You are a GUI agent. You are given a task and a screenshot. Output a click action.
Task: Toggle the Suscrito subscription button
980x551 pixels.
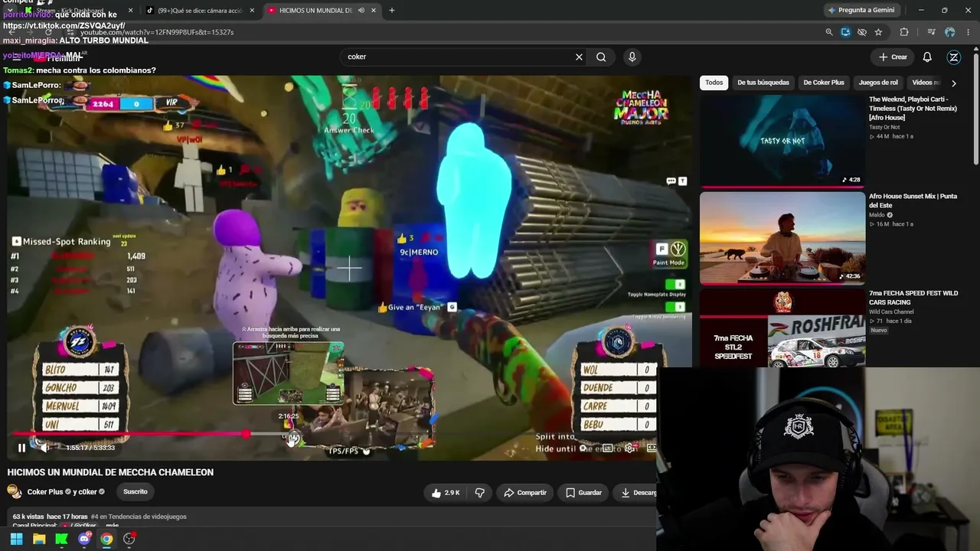pos(136,492)
